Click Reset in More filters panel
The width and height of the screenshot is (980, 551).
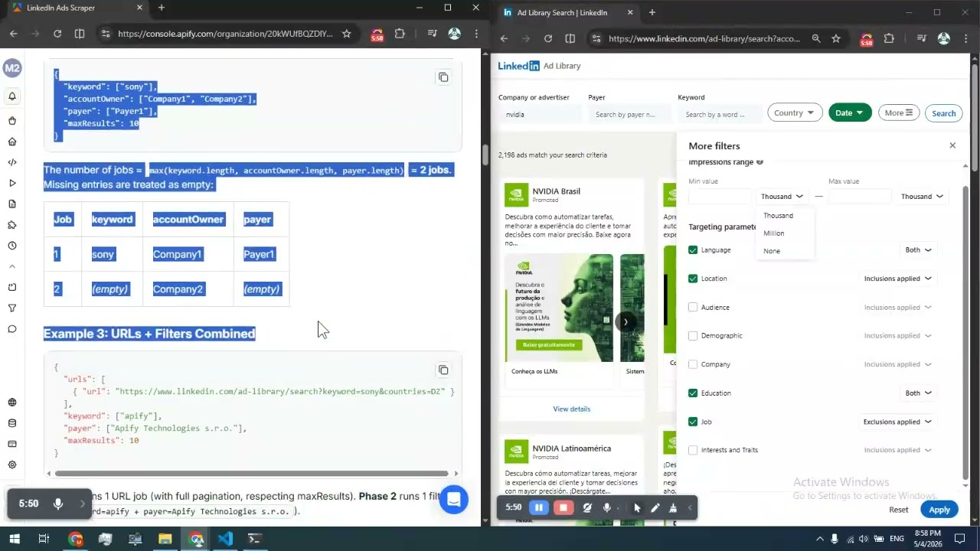tap(899, 510)
